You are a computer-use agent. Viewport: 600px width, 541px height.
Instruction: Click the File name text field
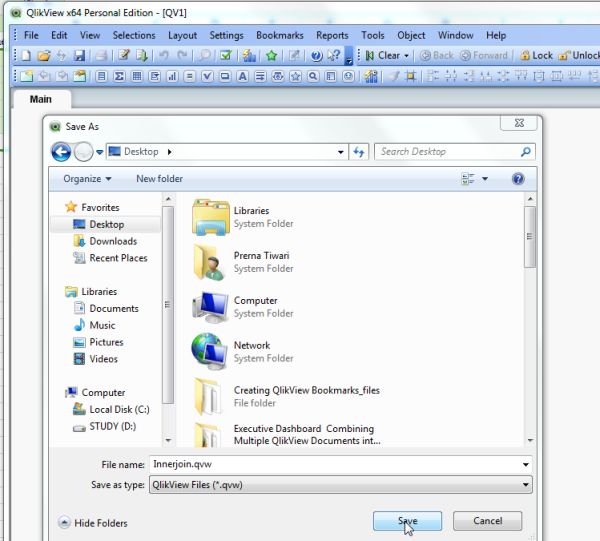pyautogui.click(x=336, y=464)
